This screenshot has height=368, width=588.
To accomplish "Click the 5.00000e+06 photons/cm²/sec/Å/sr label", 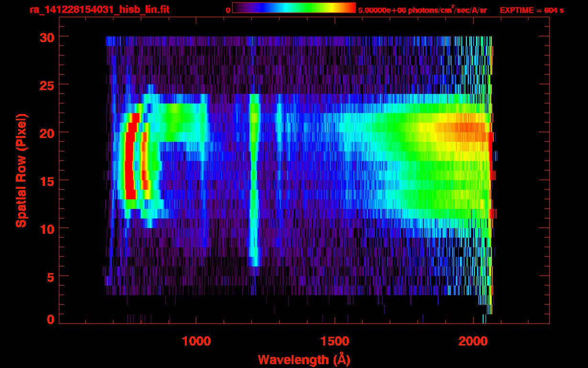I will coord(422,10).
